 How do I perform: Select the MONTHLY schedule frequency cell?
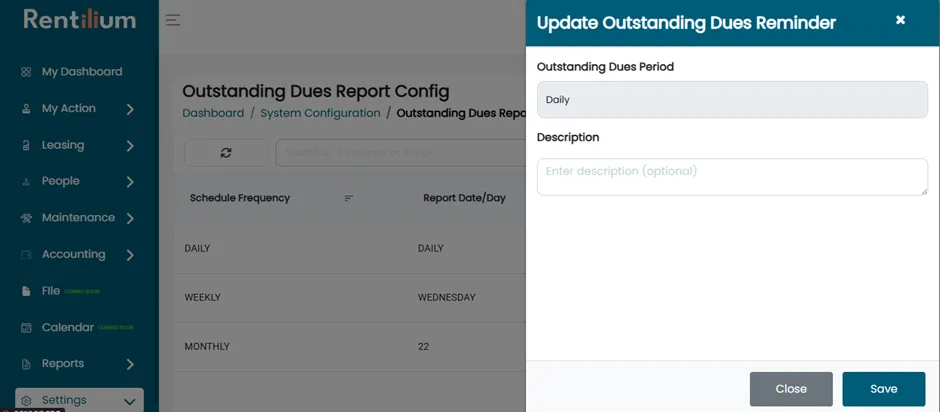pyautogui.click(x=207, y=347)
